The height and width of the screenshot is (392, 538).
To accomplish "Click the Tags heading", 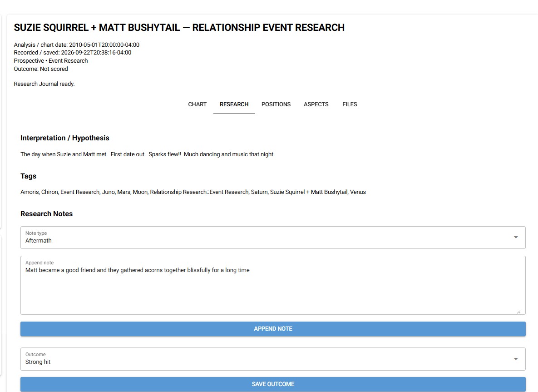I will coord(28,176).
